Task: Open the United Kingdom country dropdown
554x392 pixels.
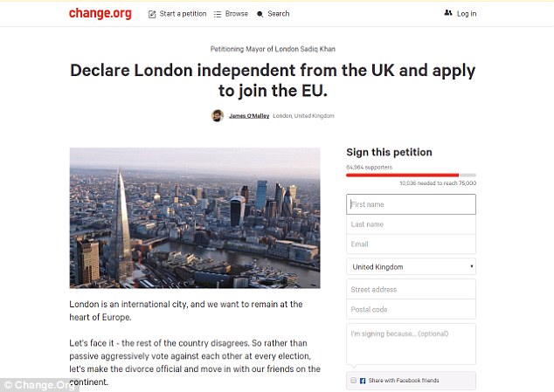Action: tap(411, 267)
